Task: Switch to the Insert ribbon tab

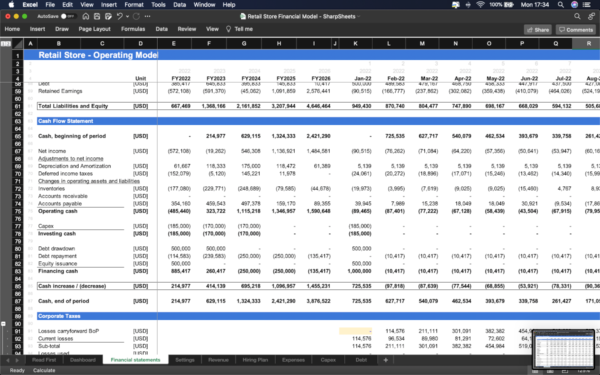Action: 38,29
